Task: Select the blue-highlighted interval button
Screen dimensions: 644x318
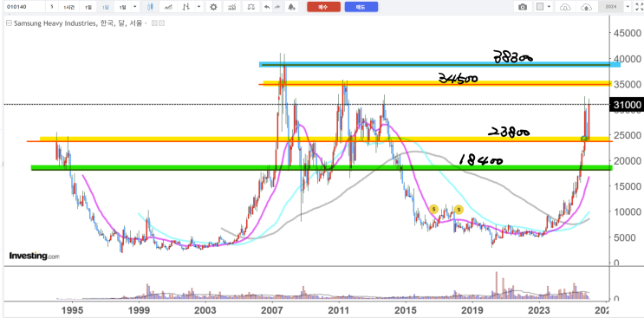Action: [x=106, y=7]
